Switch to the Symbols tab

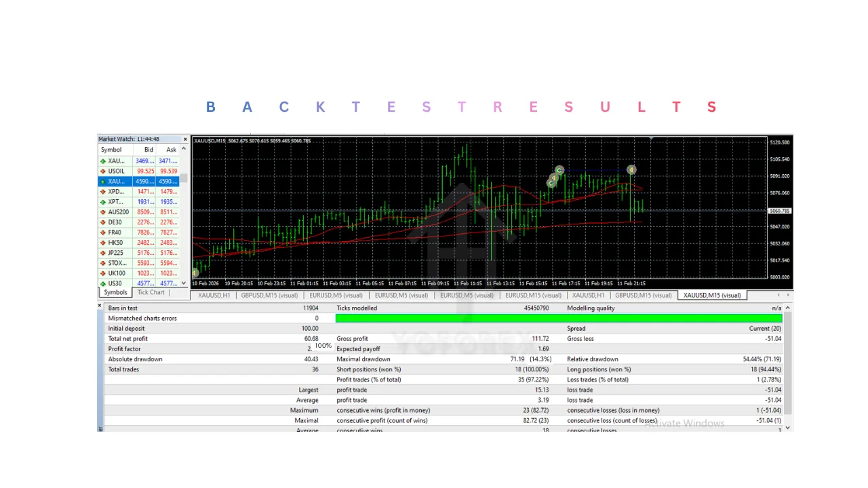(x=115, y=293)
